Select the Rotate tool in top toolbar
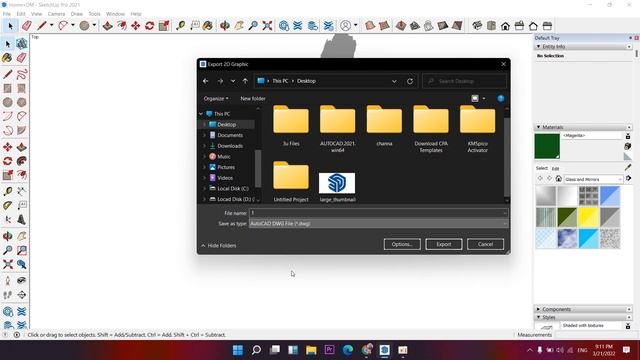Screen dimensions: 640x360 [149, 26]
